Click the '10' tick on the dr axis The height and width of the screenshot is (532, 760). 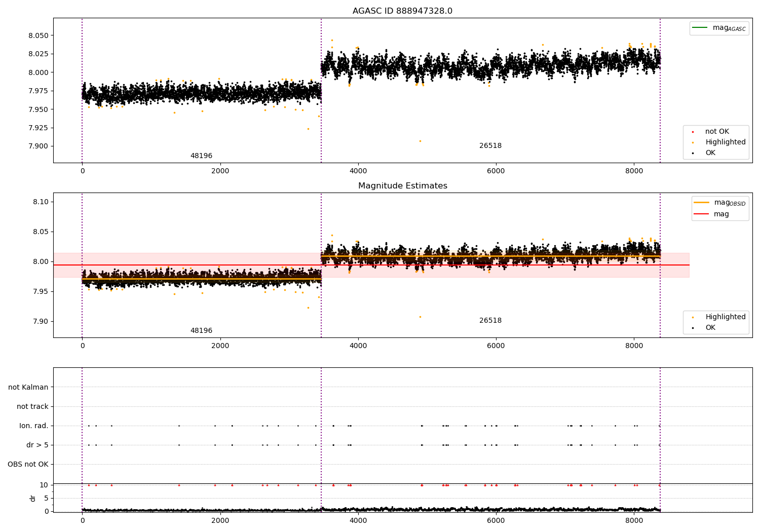coord(44,485)
